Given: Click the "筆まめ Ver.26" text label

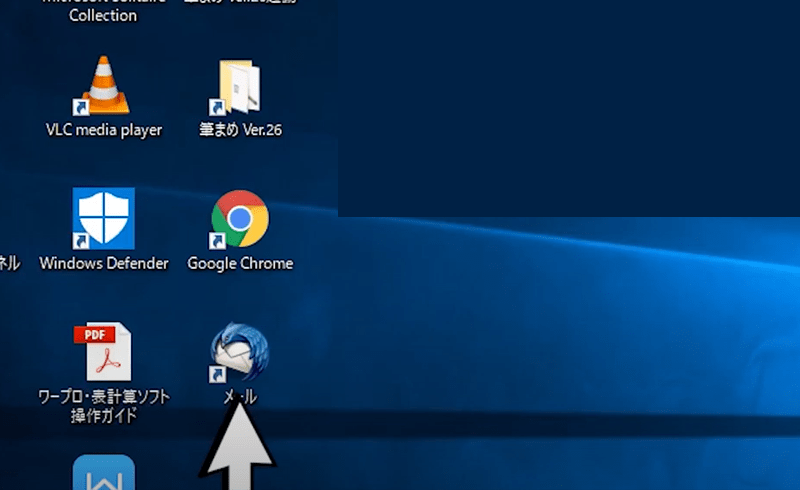Looking at the screenshot, I should pos(240,130).
